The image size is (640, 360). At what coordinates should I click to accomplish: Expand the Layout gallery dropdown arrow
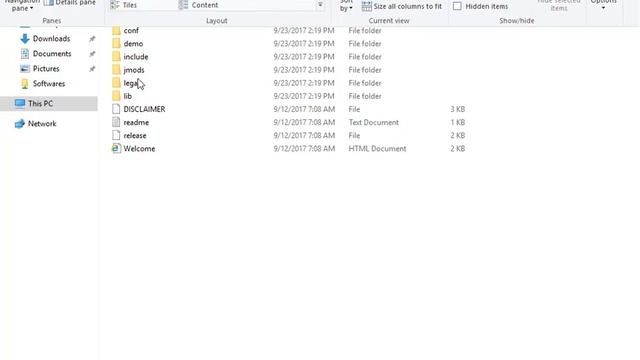click(x=320, y=5)
